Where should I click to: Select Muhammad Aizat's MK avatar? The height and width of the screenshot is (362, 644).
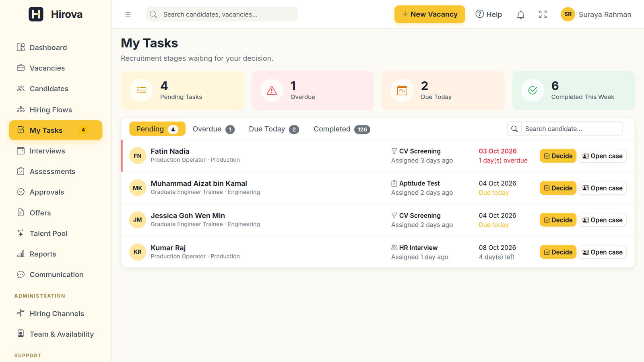pyautogui.click(x=138, y=188)
